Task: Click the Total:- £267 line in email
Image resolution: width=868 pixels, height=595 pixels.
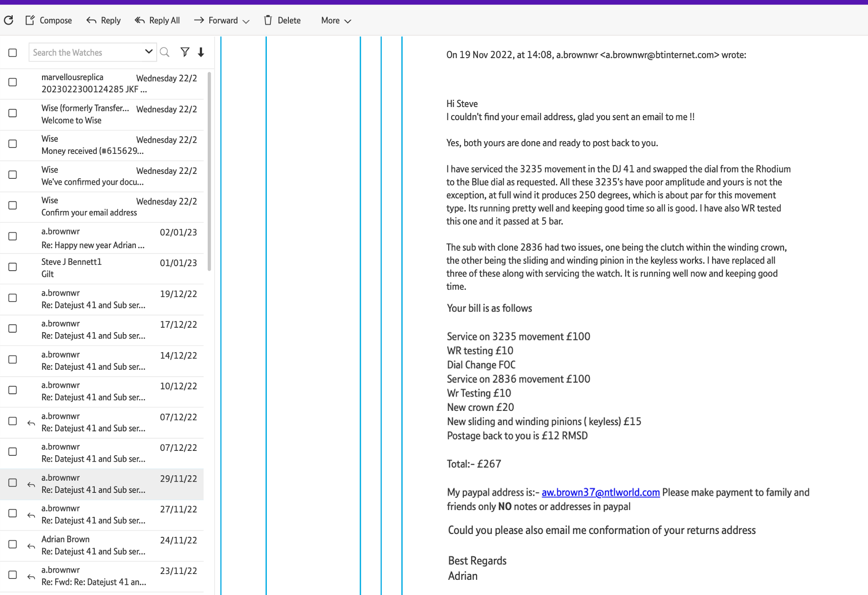Action: point(474,464)
